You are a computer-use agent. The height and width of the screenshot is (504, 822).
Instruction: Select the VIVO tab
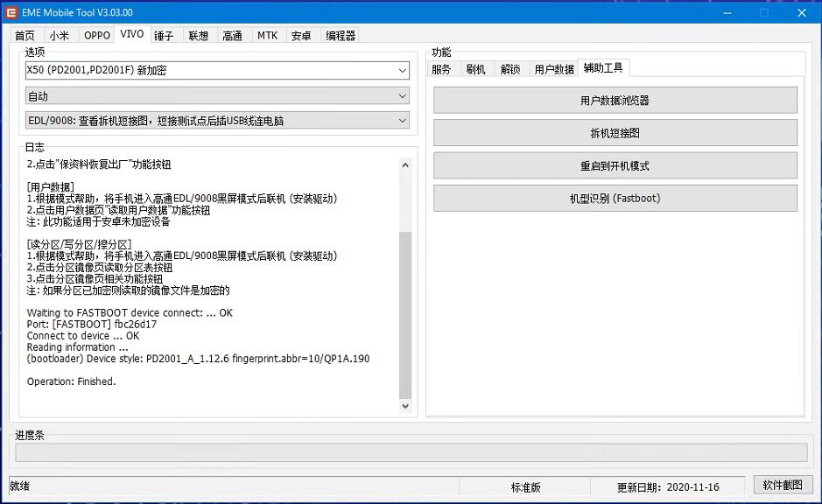[x=132, y=34]
